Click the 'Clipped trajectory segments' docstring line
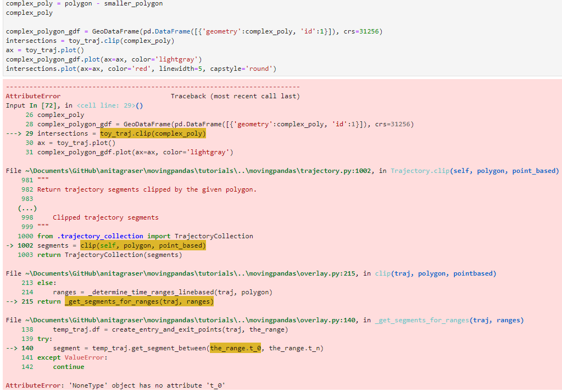 click(x=105, y=217)
